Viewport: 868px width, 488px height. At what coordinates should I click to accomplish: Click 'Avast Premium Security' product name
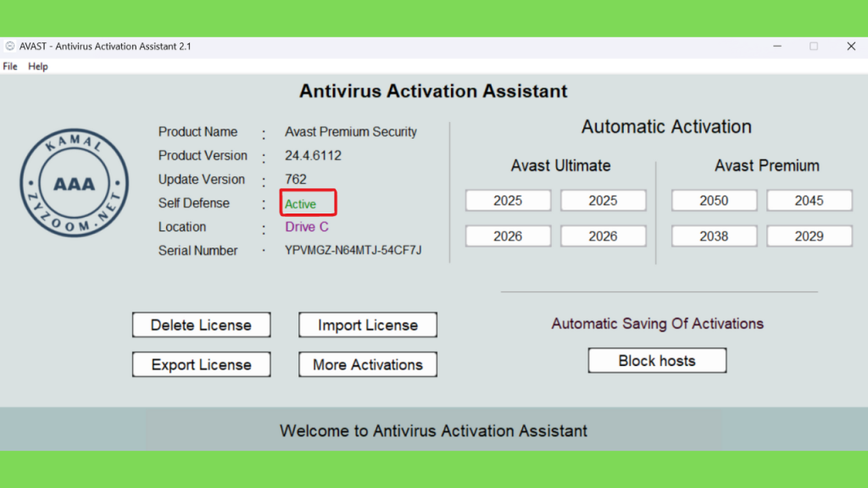(351, 131)
